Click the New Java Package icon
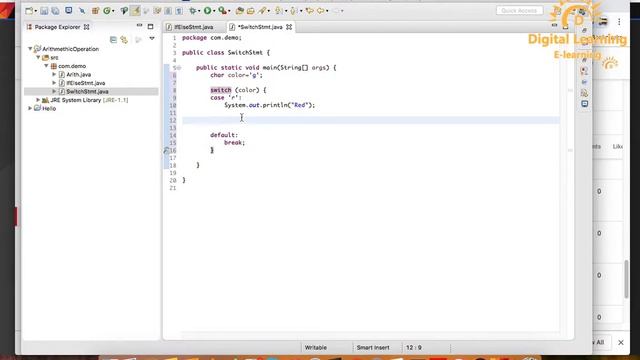640x360 pixels. [x=95, y=11]
